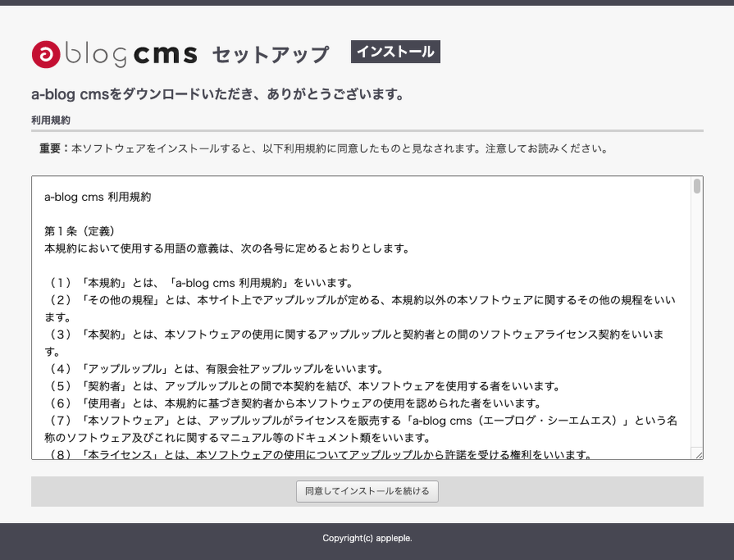Screen dimensions: 734x560
Task: Click the bold 重要 notice label
Action: coord(54,149)
